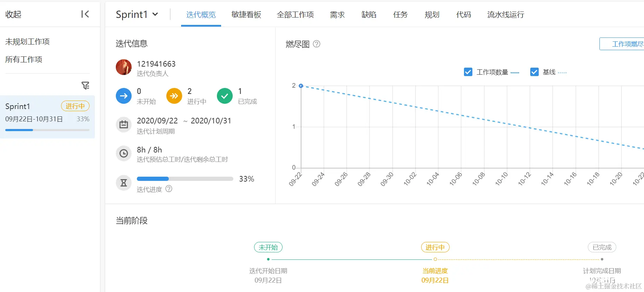Open help icon beside 迭代进度
Image resolution: width=644 pixels, height=292 pixels.
click(x=169, y=189)
